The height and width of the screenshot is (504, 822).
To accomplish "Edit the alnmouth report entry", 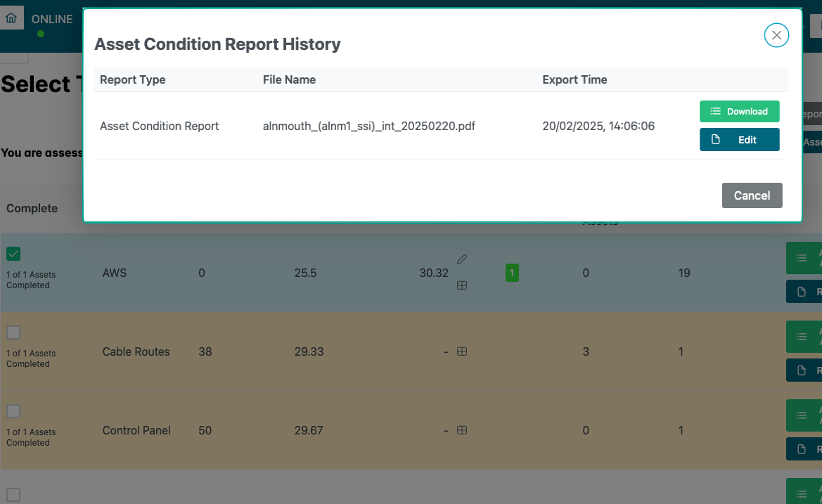I will (739, 140).
